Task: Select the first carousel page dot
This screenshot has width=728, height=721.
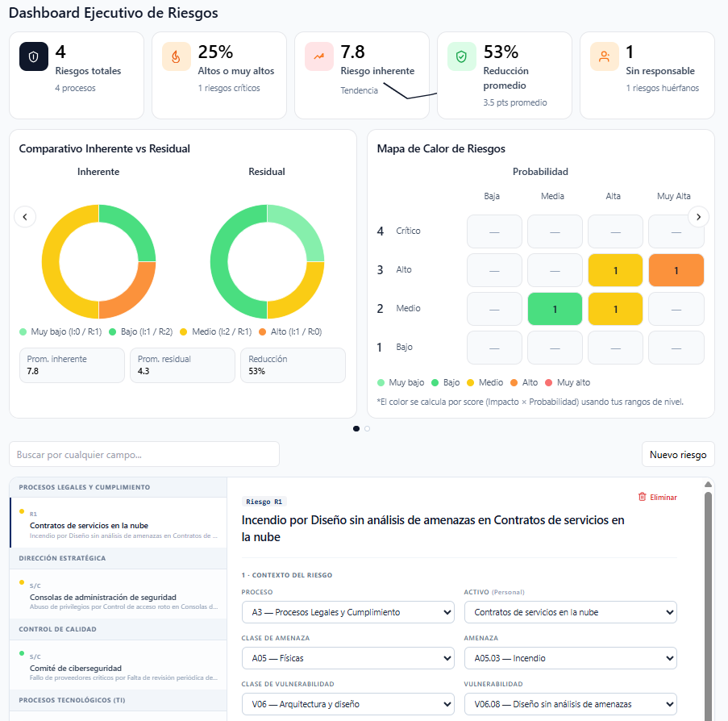Action: (x=356, y=428)
